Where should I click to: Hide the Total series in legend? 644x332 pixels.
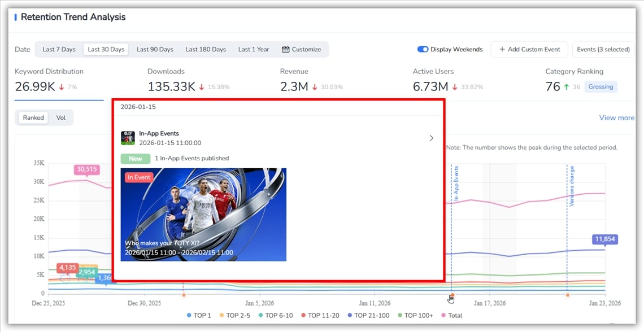click(x=451, y=316)
